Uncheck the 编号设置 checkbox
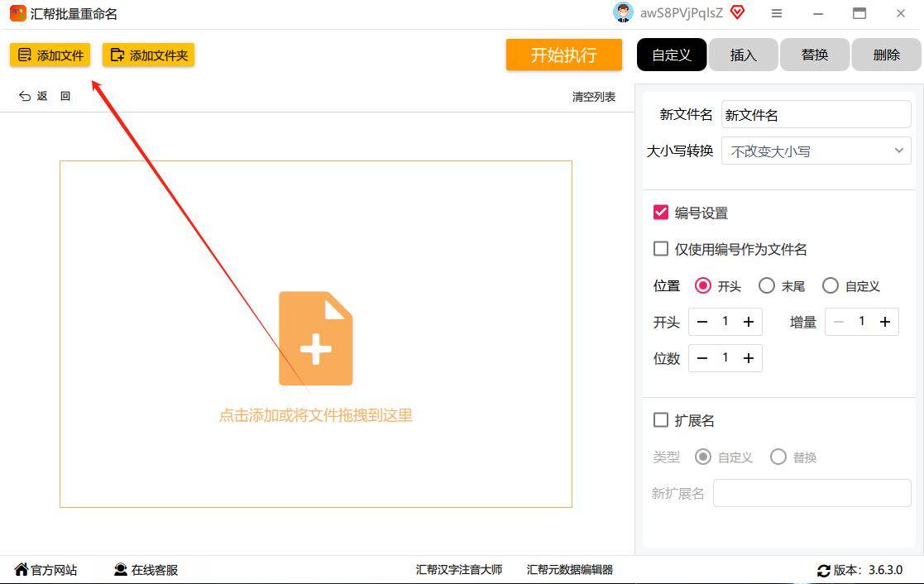924x584 pixels. [x=661, y=213]
